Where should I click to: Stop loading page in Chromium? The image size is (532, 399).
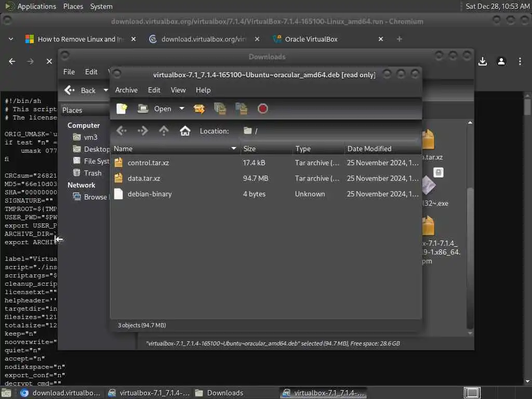49,61
